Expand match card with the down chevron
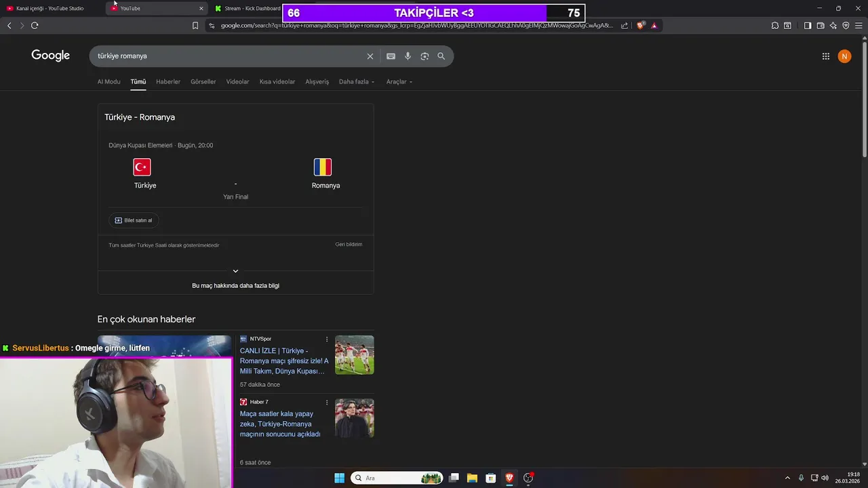Screen dimensions: 868x488 [x=235, y=271]
